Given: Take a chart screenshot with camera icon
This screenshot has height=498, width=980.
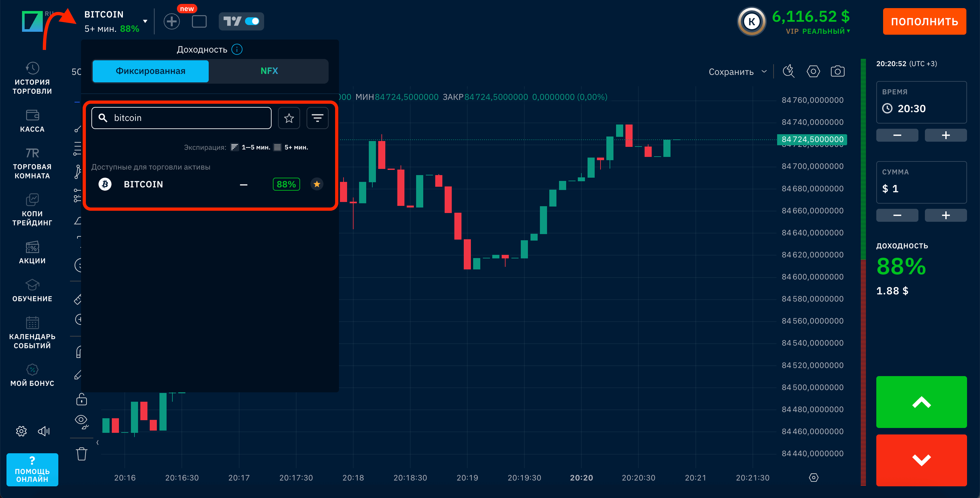Looking at the screenshot, I should [837, 71].
